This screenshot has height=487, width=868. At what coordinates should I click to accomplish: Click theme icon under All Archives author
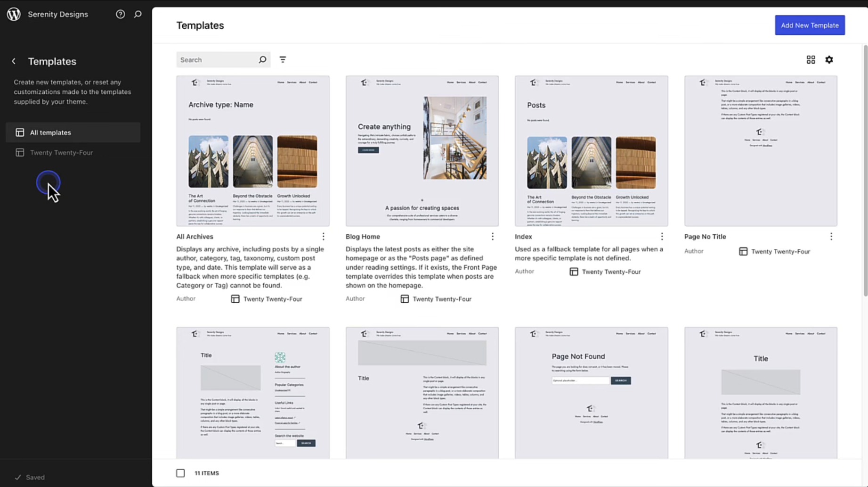[x=235, y=299]
